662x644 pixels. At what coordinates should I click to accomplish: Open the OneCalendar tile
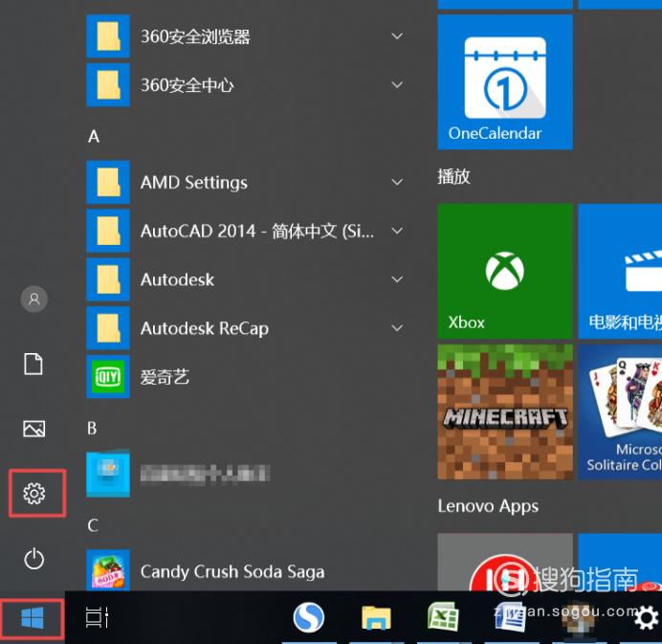click(505, 82)
